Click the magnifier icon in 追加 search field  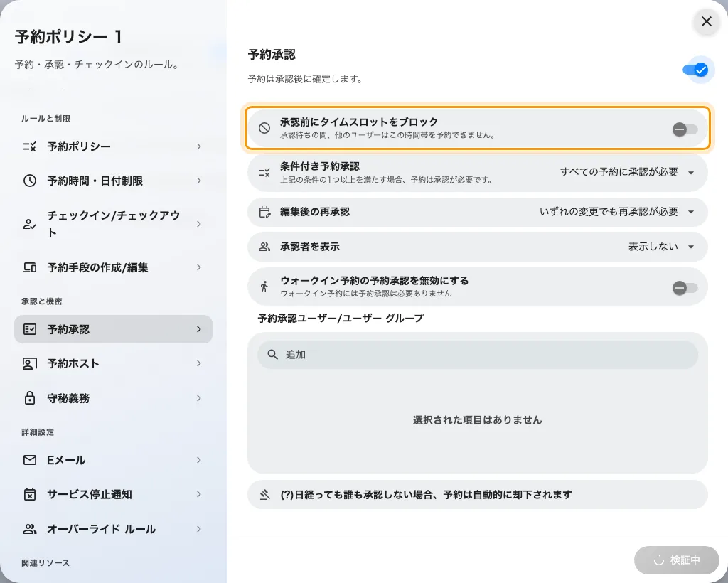(273, 355)
